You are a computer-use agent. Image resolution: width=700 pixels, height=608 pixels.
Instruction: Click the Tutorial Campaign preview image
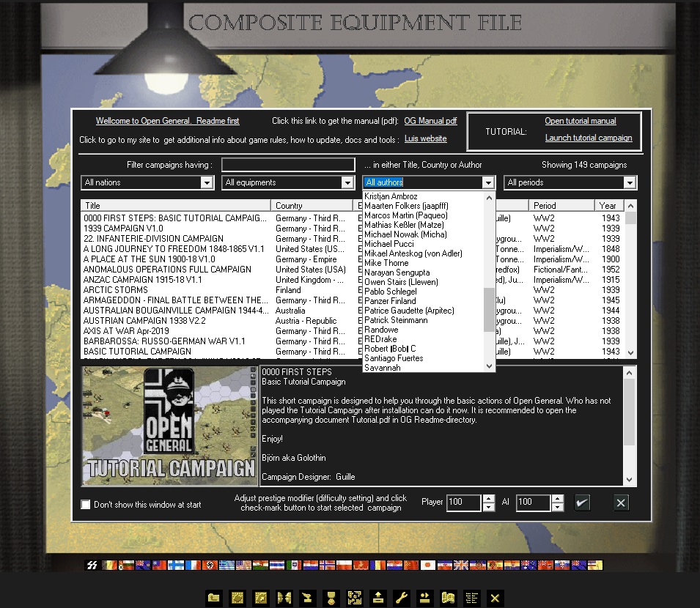(x=169, y=426)
